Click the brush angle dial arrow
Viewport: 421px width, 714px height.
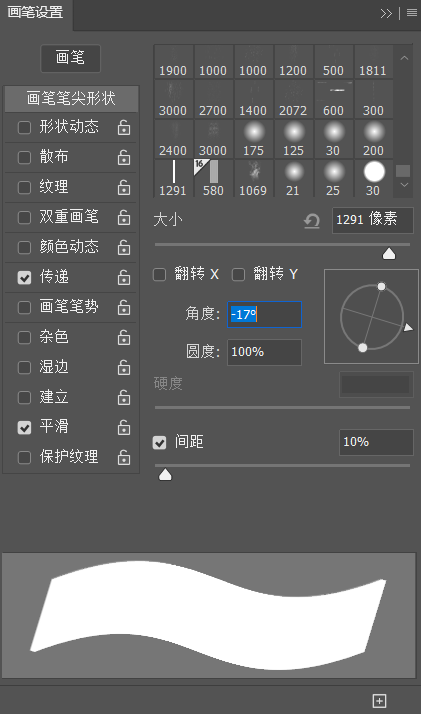pyautogui.click(x=408, y=327)
